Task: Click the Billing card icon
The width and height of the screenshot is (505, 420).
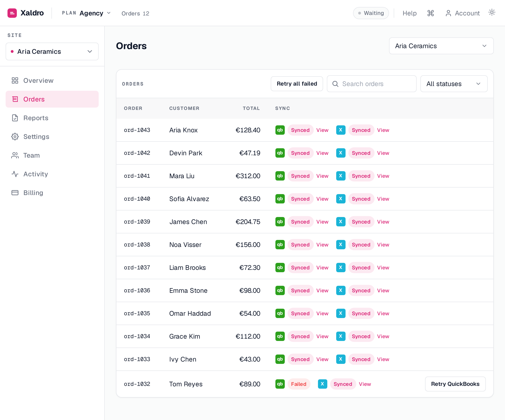Action: [15, 193]
